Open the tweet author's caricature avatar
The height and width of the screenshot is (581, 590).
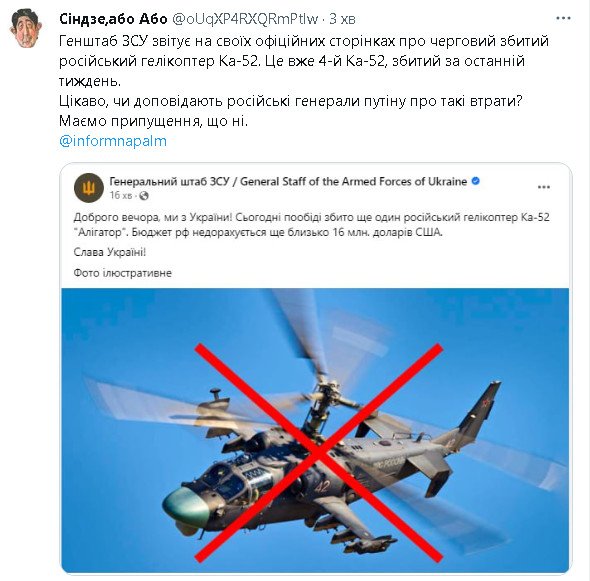click(26, 28)
